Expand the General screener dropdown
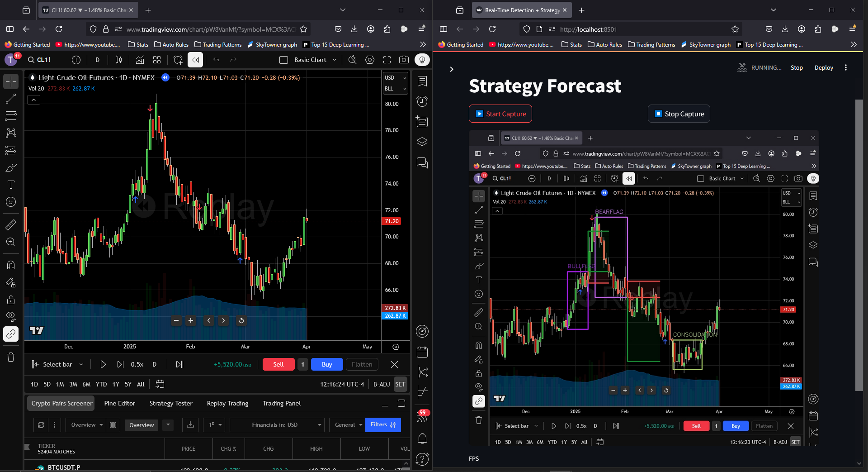This screenshot has height=472, width=868. [x=347, y=424]
